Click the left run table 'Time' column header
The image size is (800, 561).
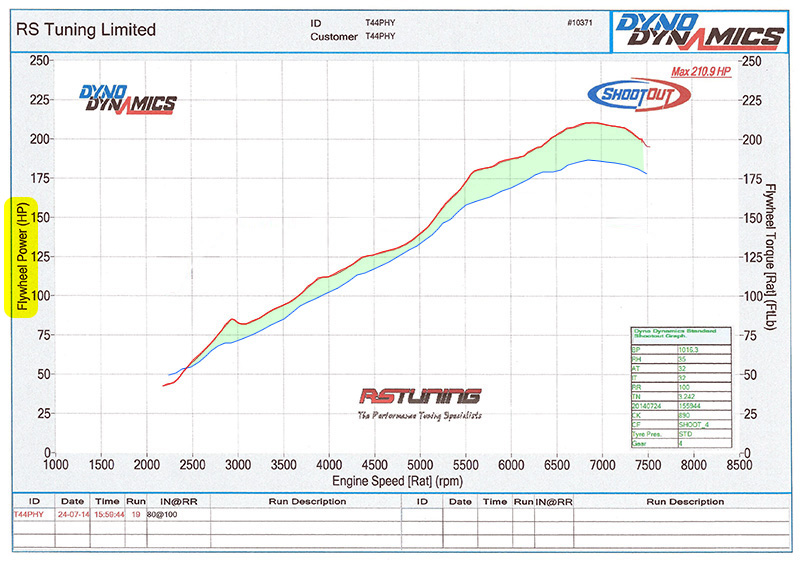point(107,501)
